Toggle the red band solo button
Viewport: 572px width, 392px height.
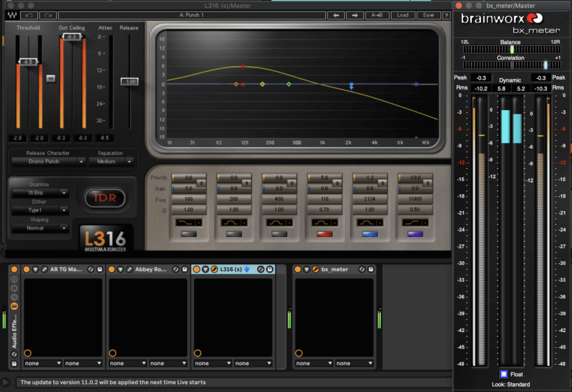tap(324, 234)
